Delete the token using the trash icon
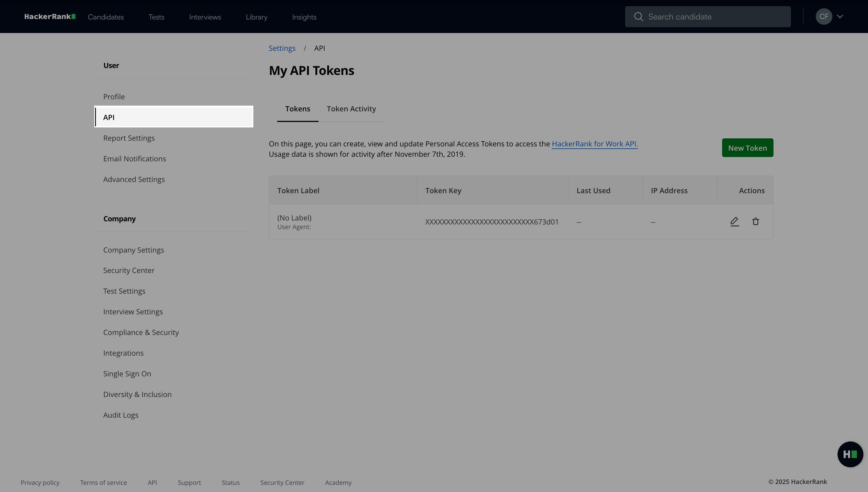Image resolution: width=868 pixels, height=492 pixels. pyautogui.click(x=755, y=222)
